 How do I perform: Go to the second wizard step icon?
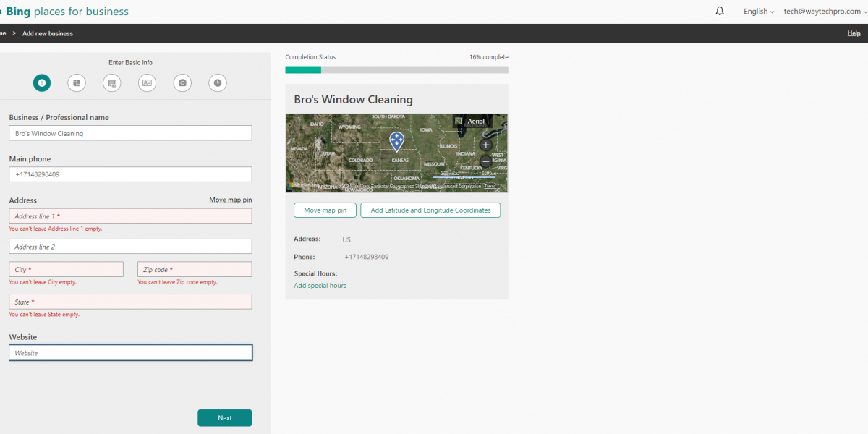click(x=77, y=83)
